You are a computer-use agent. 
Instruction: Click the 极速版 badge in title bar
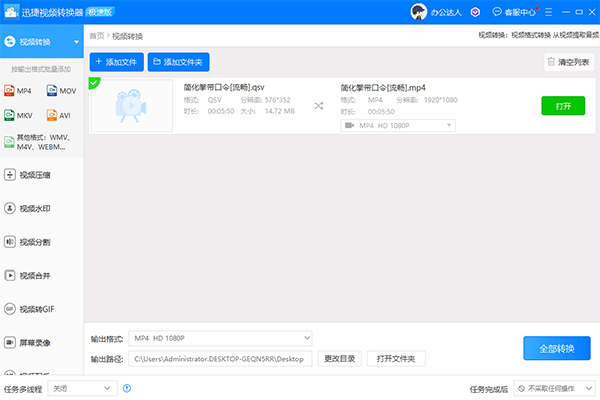(100, 12)
